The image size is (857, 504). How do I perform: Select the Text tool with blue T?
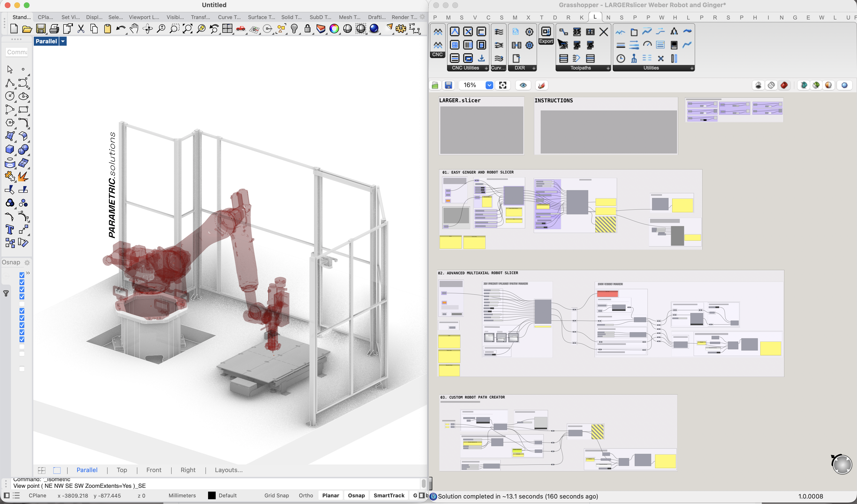[x=10, y=230]
